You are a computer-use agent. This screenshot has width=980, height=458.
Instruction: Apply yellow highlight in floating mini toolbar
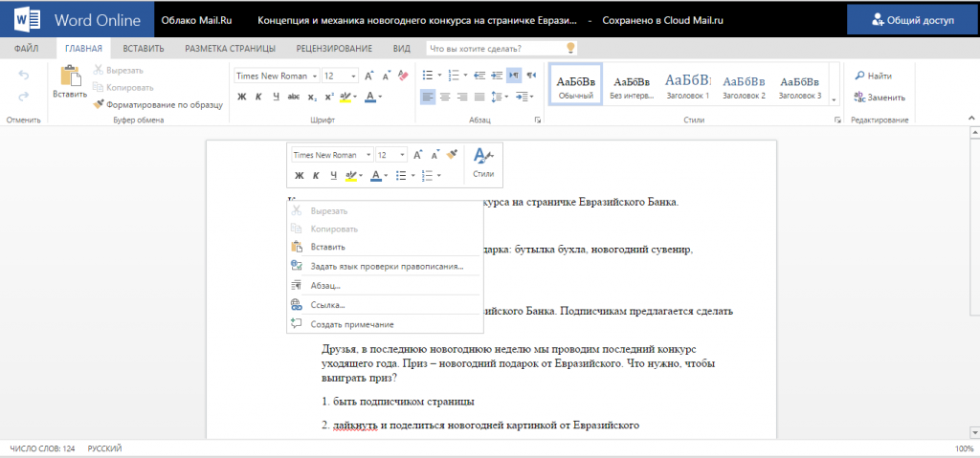point(350,176)
